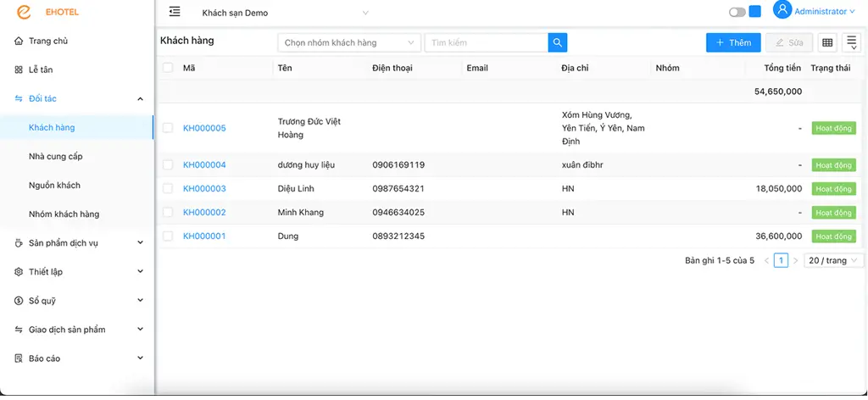Expand the Sản phẩm dịch vụ chevron
868x400 pixels.
tap(140, 243)
